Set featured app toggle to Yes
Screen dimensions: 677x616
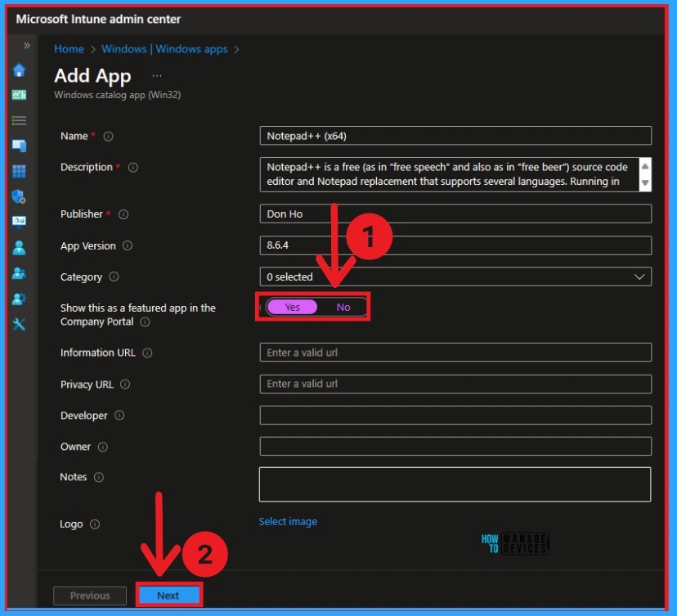292,307
